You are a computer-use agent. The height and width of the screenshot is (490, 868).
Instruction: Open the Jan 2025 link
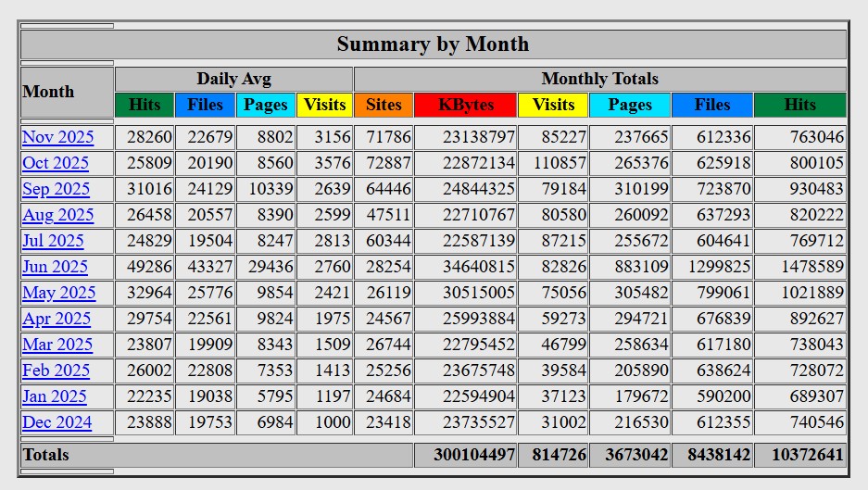tap(54, 396)
